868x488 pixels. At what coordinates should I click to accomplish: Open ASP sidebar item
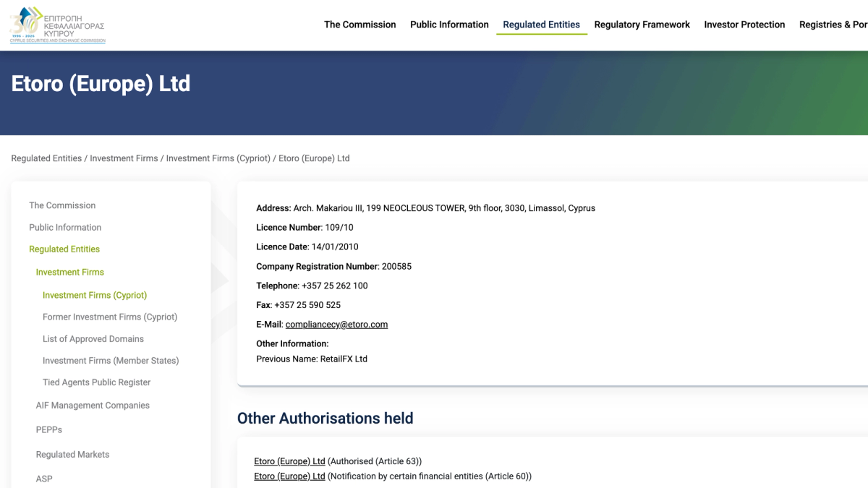(x=44, y=479)
